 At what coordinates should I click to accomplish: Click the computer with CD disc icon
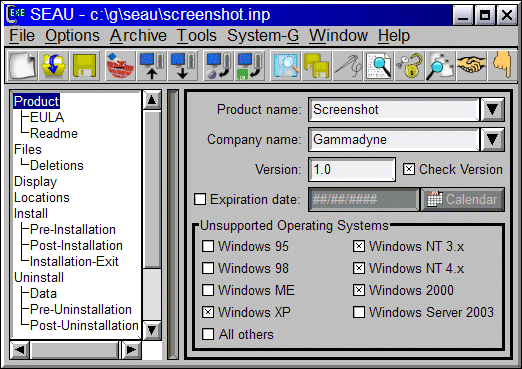click(x=218, y=65)
